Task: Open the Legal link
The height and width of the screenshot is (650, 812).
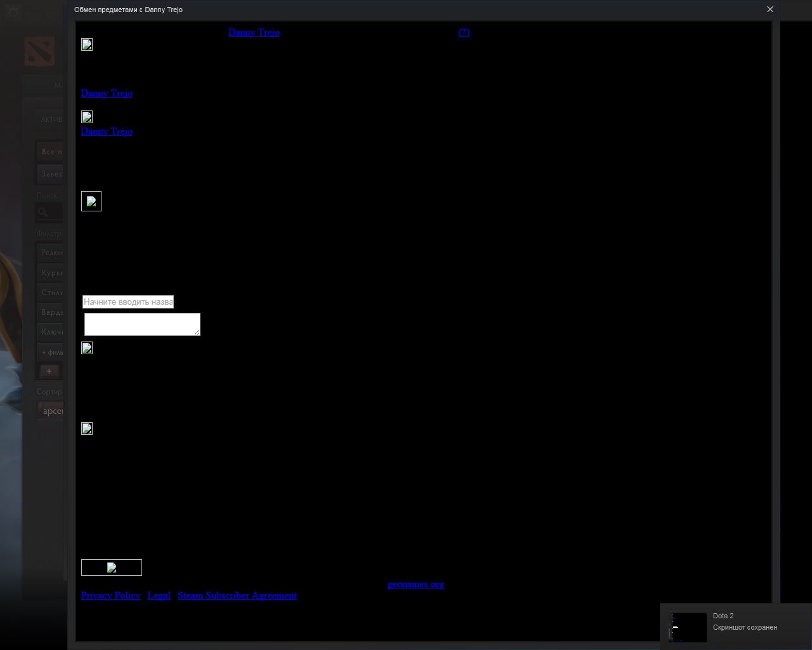Action: pos(159,595)
